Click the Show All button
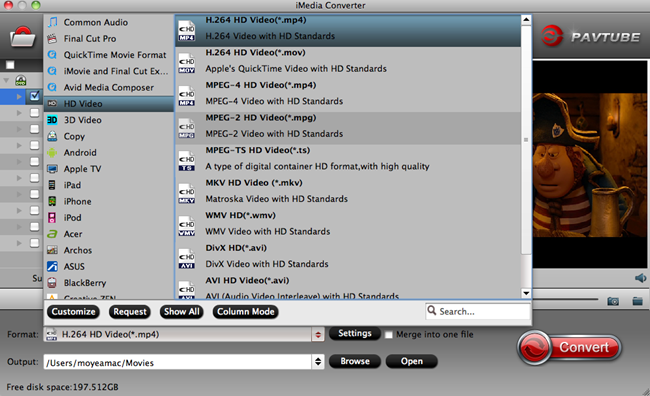 point(182,312)
